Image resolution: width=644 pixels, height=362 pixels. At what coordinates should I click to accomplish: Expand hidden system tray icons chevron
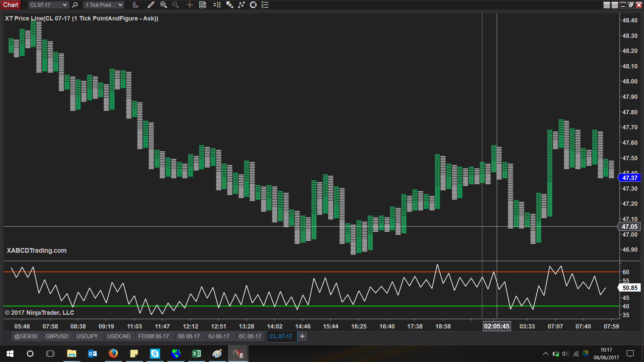pyautogui.click(x=546, y=354)
